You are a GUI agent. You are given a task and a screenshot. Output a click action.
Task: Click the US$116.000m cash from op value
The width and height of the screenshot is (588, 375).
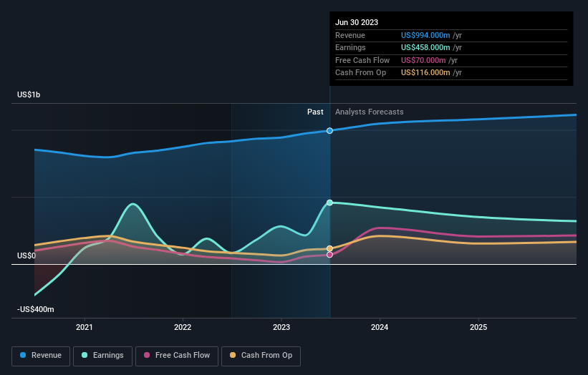point(425,73)
